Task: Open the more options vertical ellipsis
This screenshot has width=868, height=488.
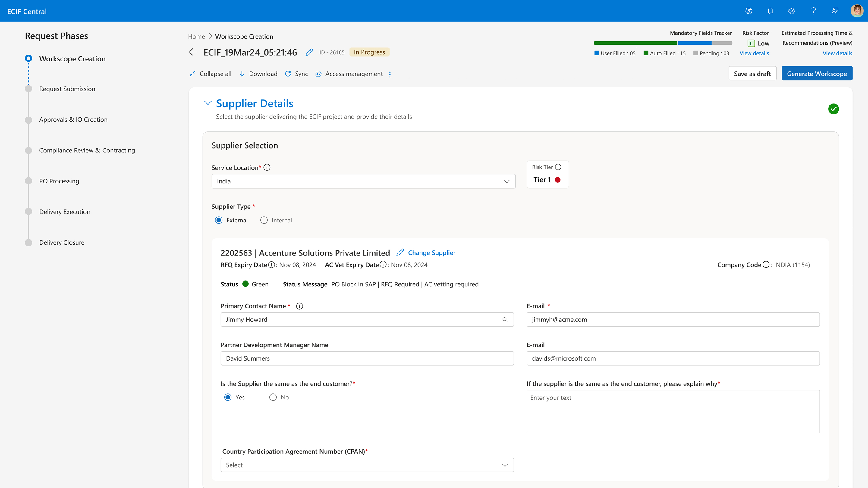Action: [x=390, y=74]
